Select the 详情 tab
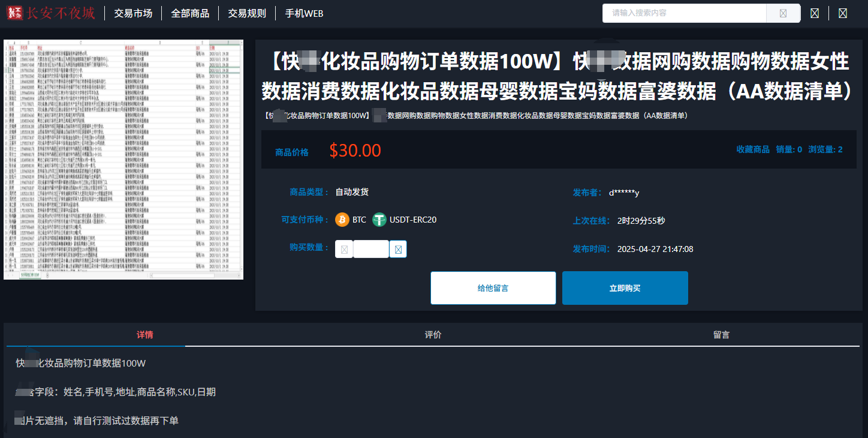This screenshot has height=438, width=868. (144, 335)
